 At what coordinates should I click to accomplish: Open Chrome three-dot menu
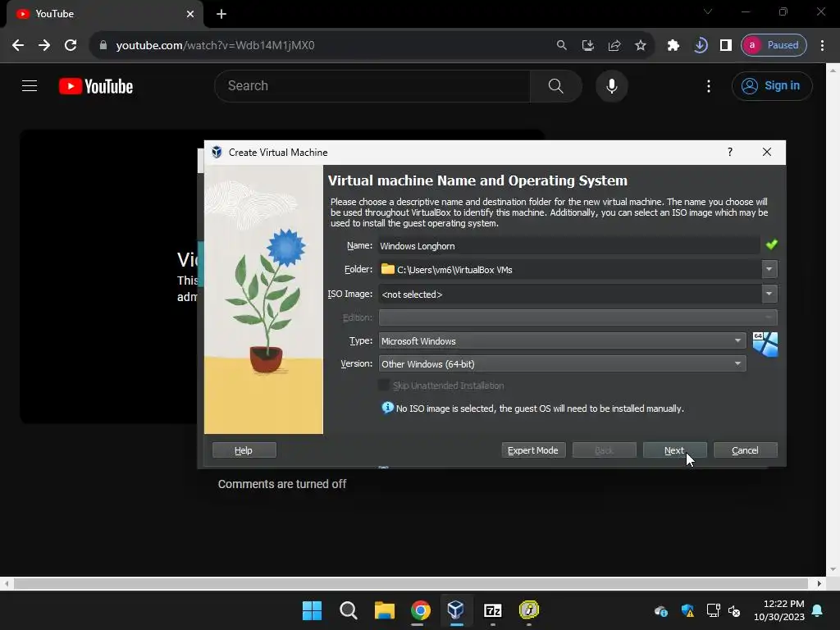[822, 45]
